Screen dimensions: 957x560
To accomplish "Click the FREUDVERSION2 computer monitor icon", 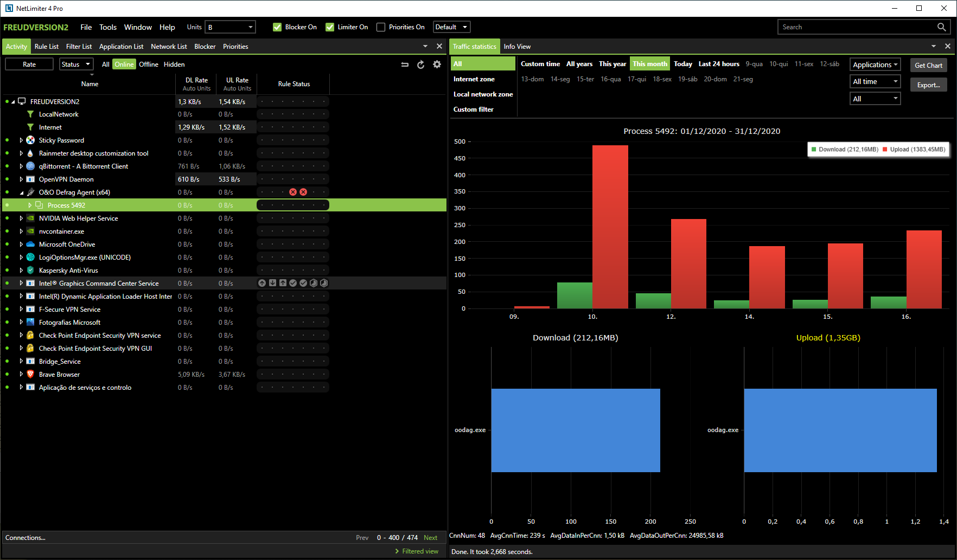I will click(22, 101).
